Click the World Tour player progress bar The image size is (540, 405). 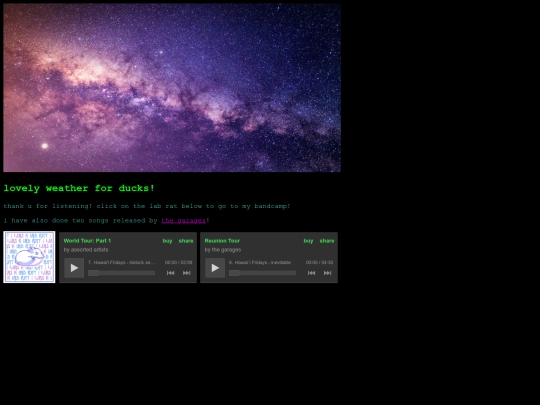[122, 273]
